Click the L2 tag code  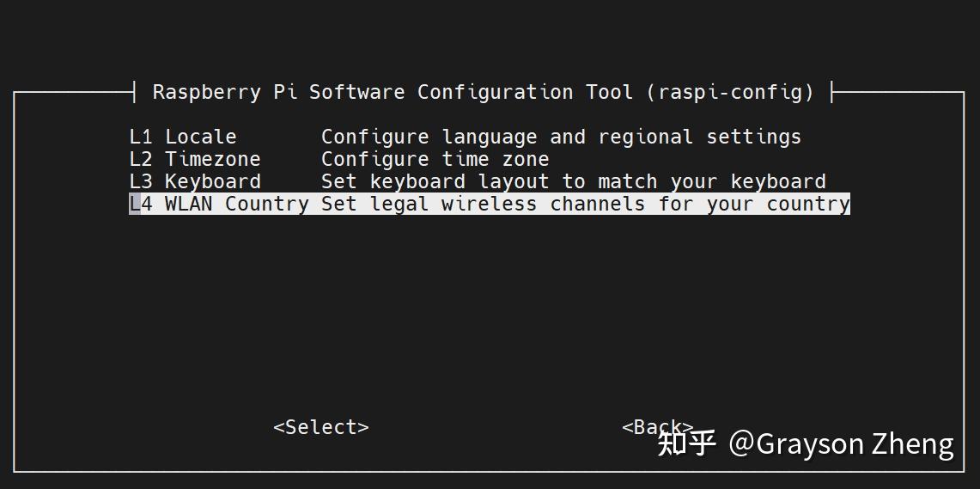[141, 159]
